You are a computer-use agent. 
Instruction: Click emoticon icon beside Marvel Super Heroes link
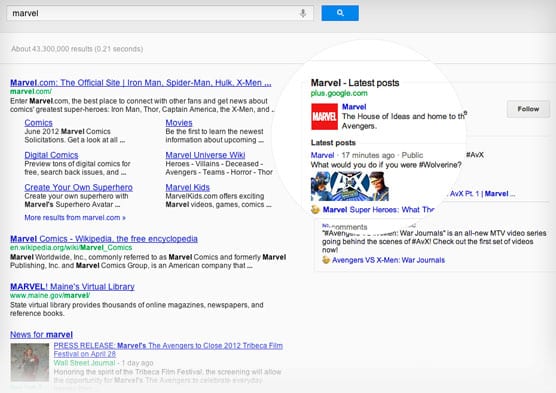coord(315,210)
